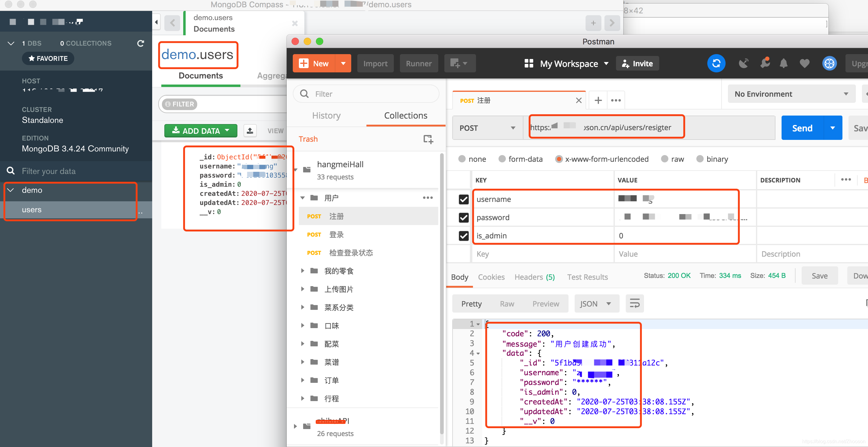Screen dimensions: 868x447
Task: Collapse the Compass sidebar arrow
Action: (156, 22)
